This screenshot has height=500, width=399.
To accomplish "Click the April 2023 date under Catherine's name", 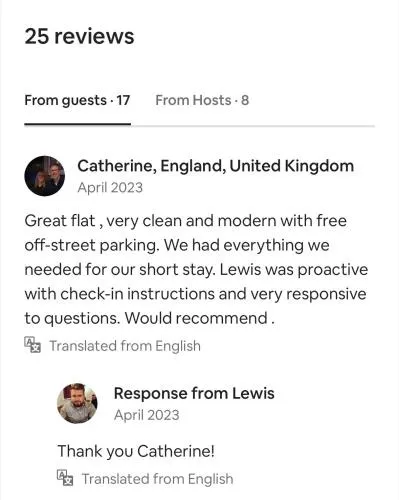I will [x=110, y=188].
